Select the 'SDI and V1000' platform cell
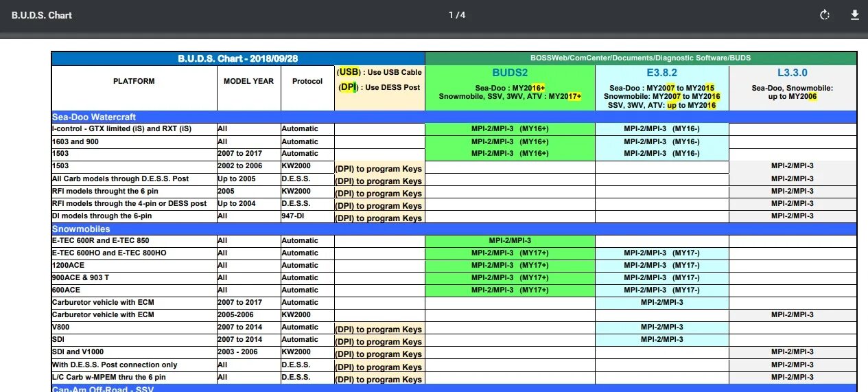The height and width of the screenshot is (392, 868). (134, 352)
